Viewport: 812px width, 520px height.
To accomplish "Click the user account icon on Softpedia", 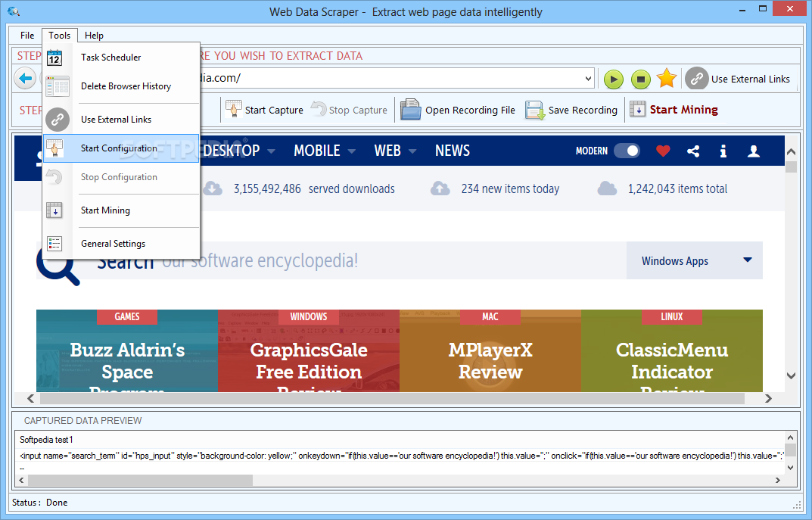I will [754, 151].
